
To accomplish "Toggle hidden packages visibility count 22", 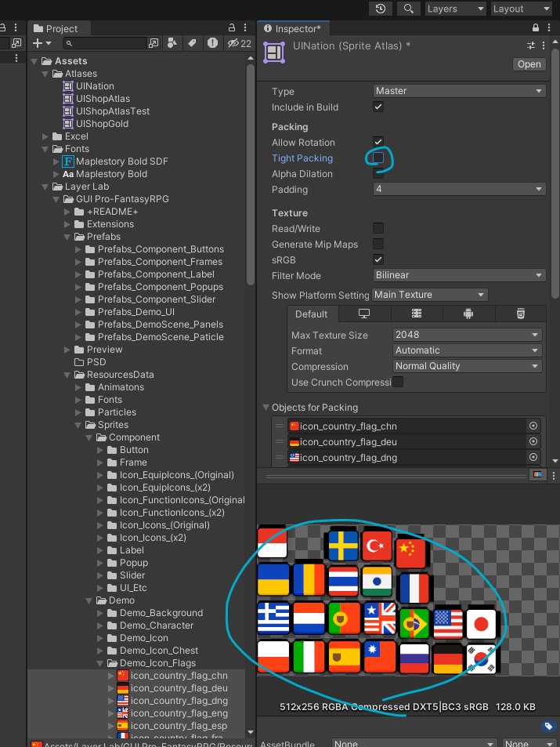I will pos(239,43).
